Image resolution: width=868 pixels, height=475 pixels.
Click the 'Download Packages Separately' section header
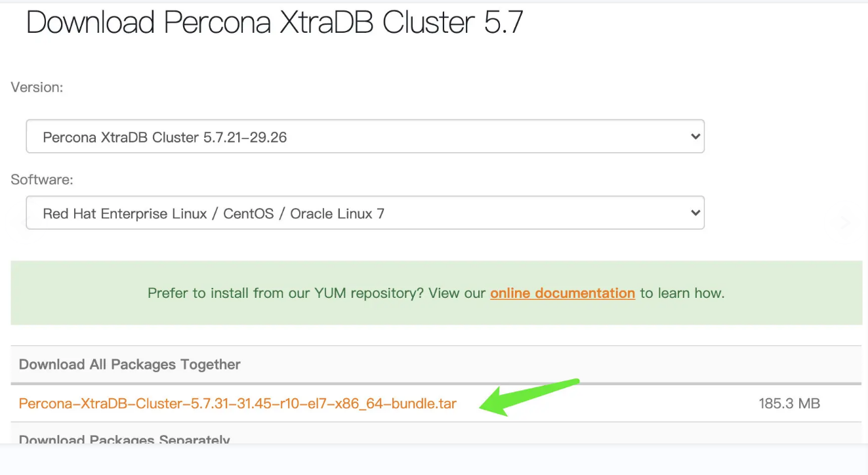tap(125, 439)
